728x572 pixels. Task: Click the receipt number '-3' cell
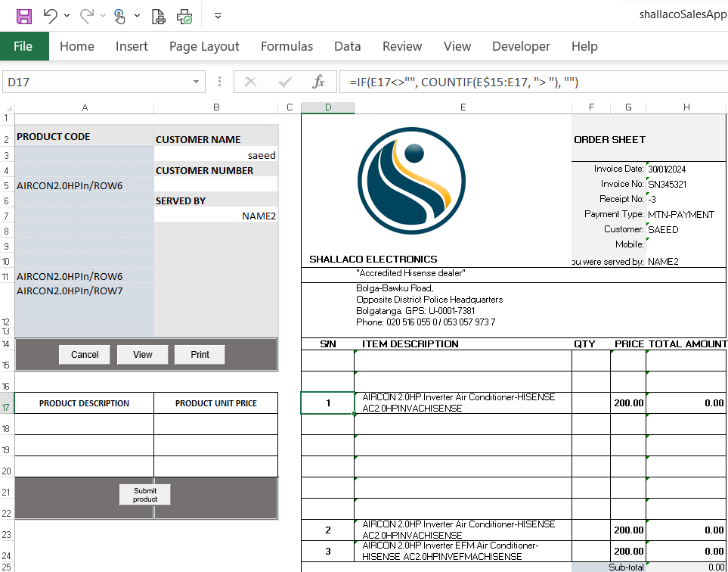point(686,199)
